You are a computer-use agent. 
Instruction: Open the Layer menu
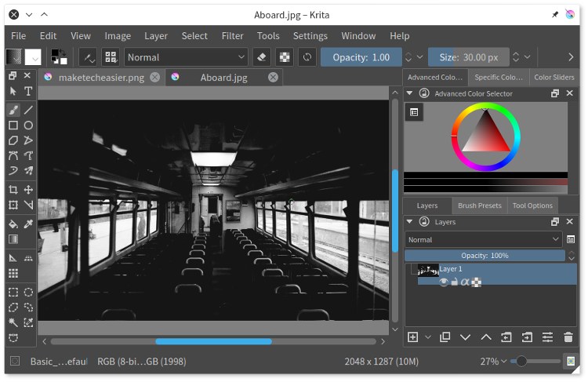(156, 36)
